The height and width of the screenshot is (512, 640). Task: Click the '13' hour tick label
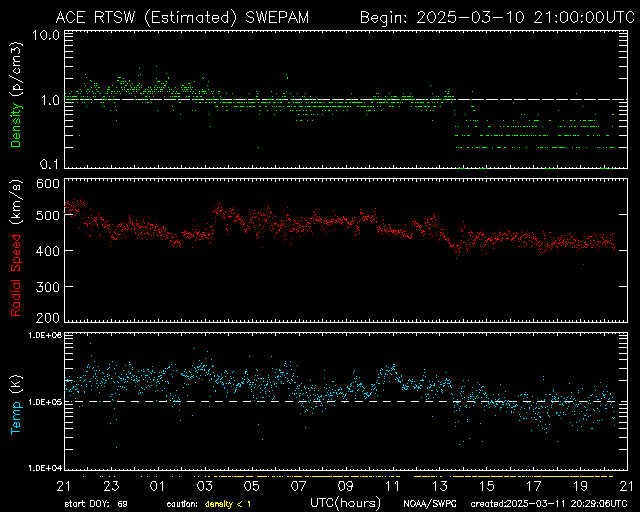[x=440, y=486]
